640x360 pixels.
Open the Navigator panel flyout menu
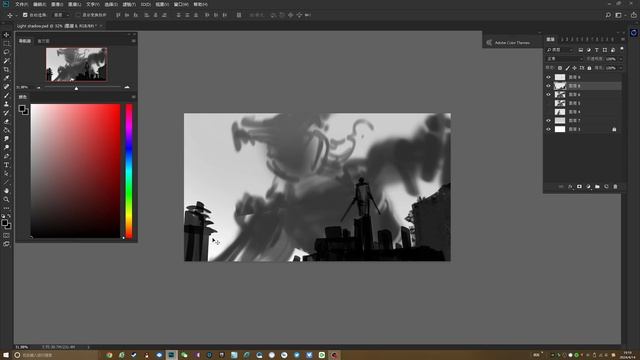click(x=133, y=41)
